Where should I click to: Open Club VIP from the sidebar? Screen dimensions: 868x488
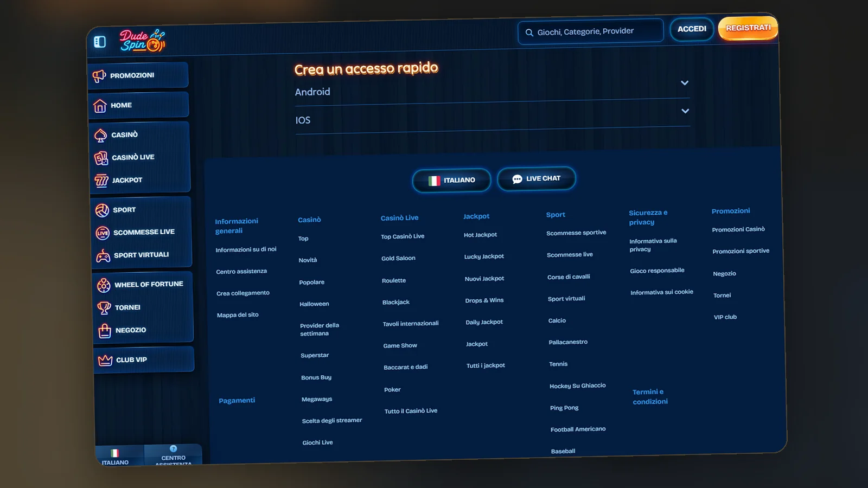click(x=144, y=359)
